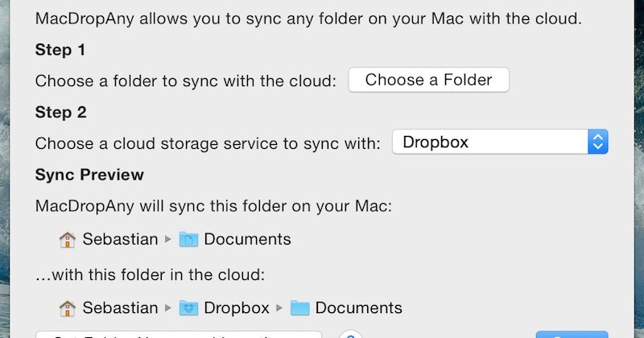644x338 pixels.
Task: Click the home icon in the Mac folder path
Action: pyautogui.click(x=68, y=239)
